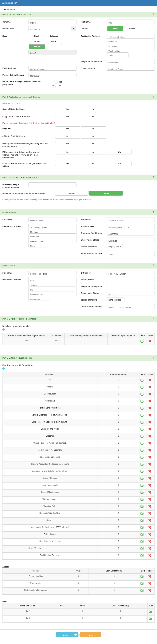Select No for siblings in SBF programme

56,85
